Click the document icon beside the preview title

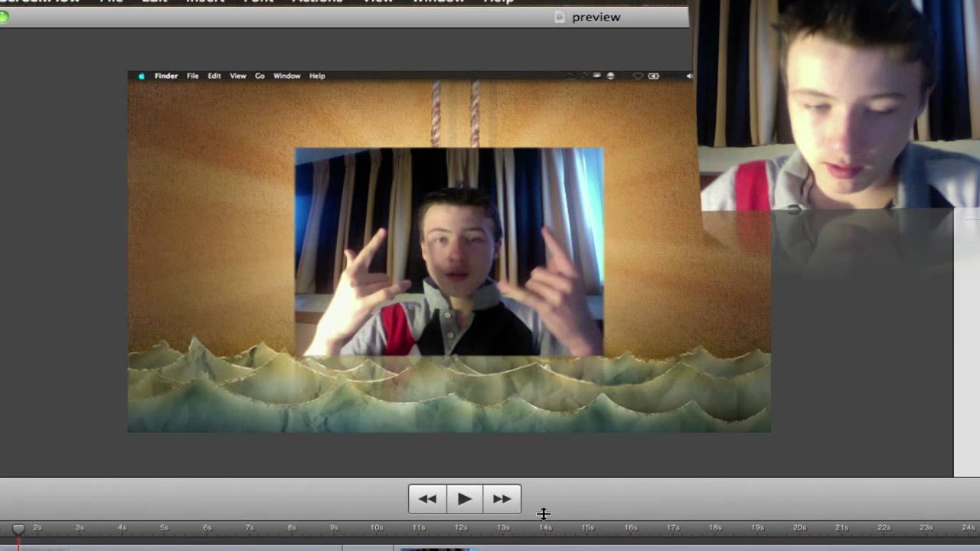pos(560,17)
